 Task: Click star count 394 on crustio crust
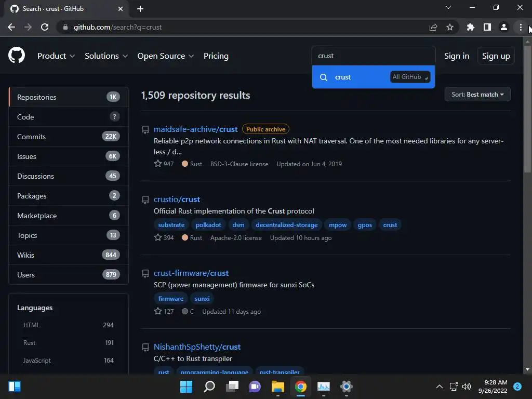[x=164, y=237]
